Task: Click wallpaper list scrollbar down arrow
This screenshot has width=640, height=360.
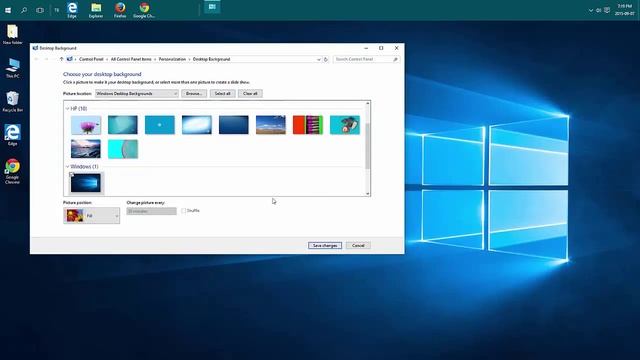Action: coord(367,193)
